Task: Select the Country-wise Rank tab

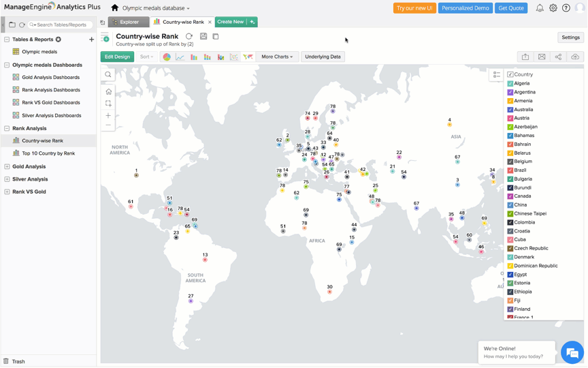Action: point(183,22)
